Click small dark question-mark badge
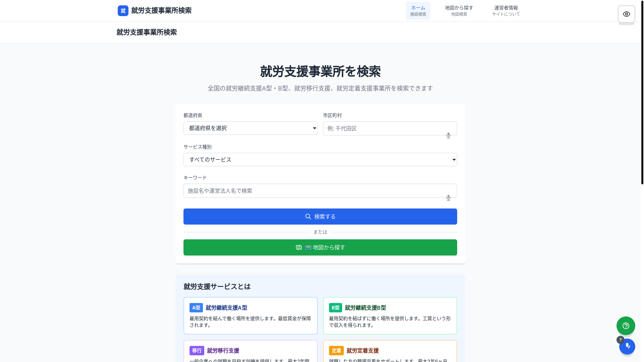 pos(621,340)
